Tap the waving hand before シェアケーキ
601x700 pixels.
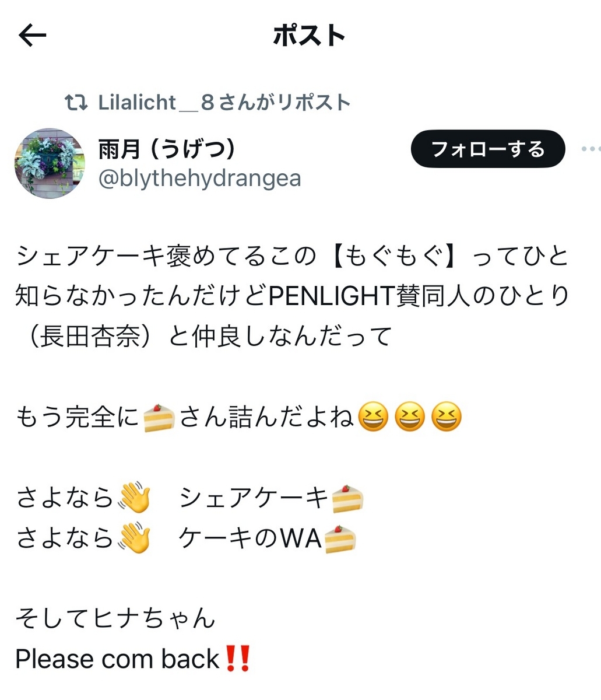(134, 499)
